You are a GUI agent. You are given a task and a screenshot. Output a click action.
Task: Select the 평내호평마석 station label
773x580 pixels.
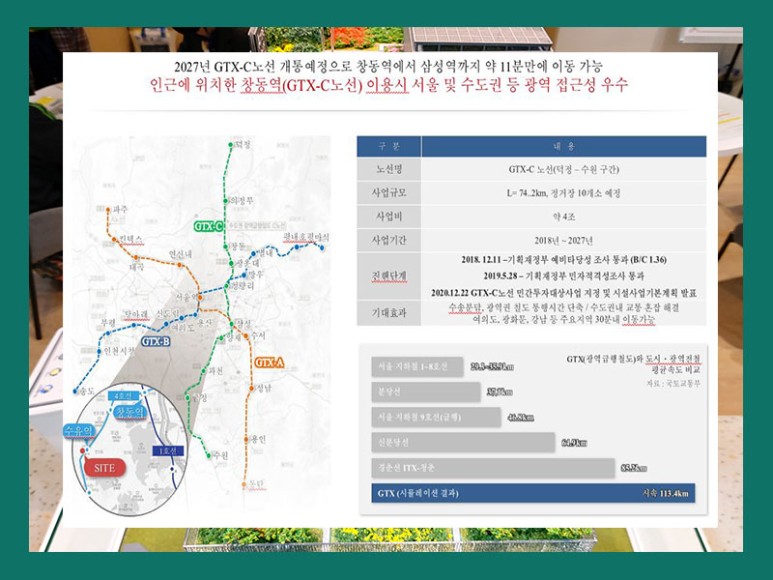(x=306, y=238)
